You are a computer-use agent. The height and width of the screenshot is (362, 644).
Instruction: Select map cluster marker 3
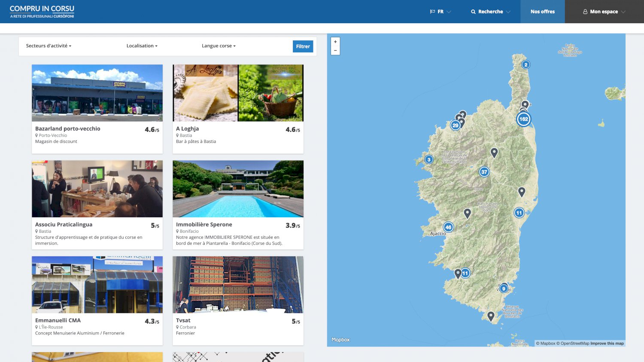[x=428, y=159]
